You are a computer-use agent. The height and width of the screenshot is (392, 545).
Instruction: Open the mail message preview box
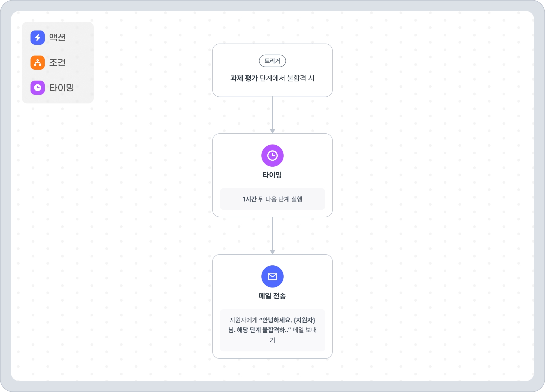pyautogui.click(x=272, y=330)
